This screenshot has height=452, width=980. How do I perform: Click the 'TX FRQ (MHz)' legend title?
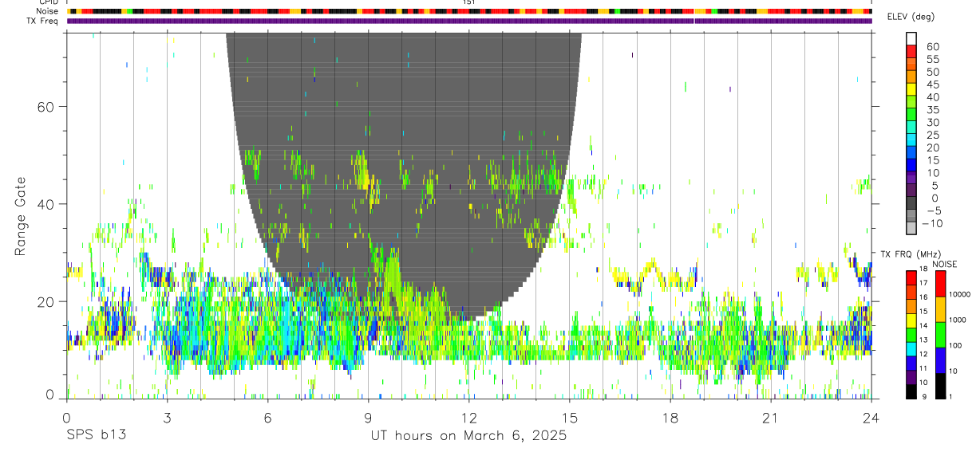coord(911,254)
